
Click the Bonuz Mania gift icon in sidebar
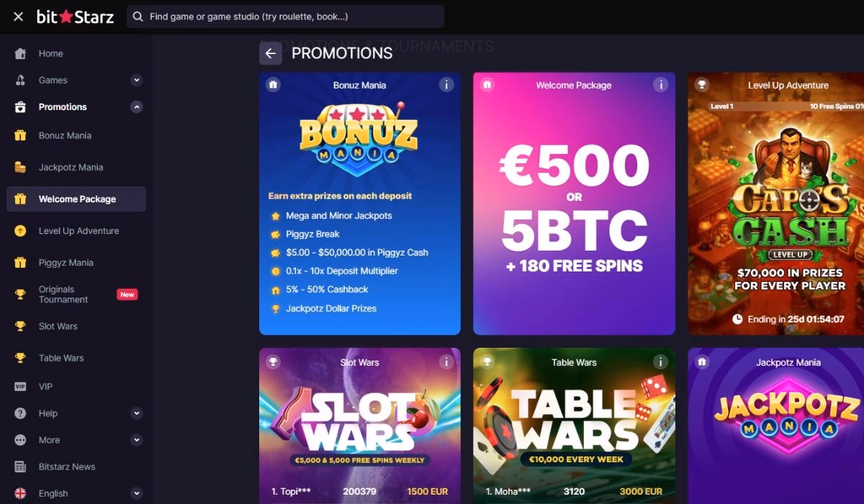[x=19, y=135]
